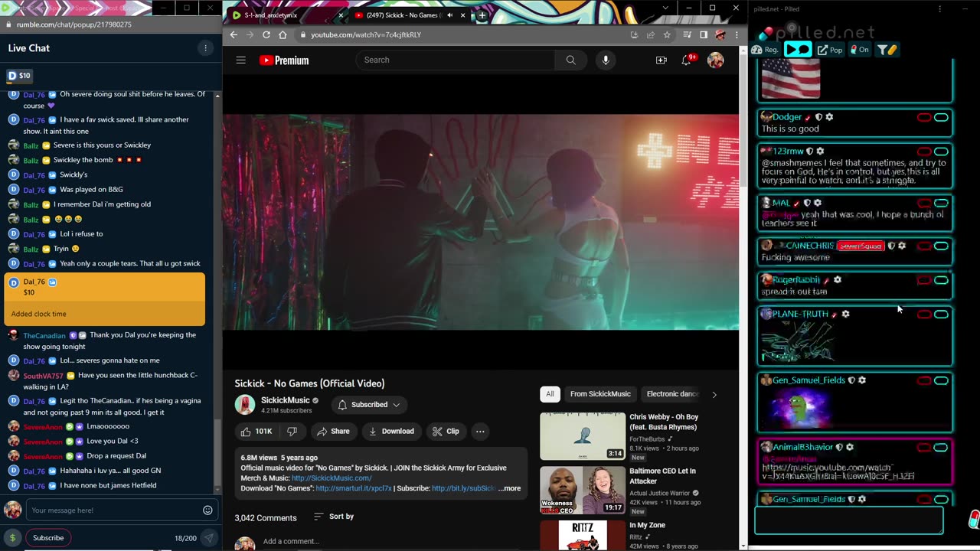The image size is (980, 551).
Task: Open a new browser tab
Action: click(482, 15)
